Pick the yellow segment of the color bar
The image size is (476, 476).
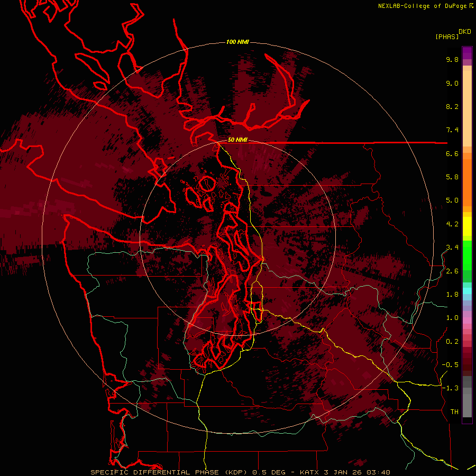point(467,226)
